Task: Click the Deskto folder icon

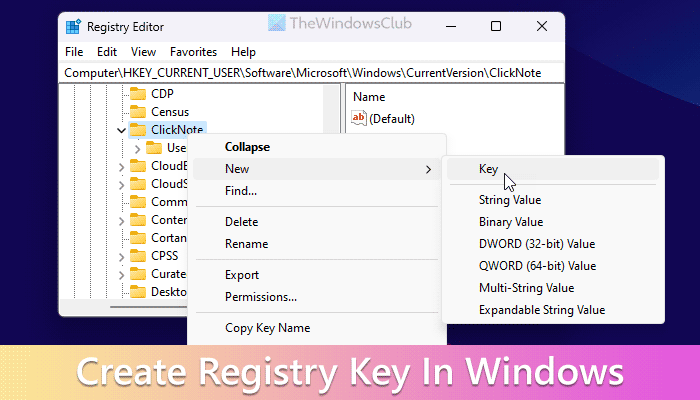Action: click(x=138, y=292)
